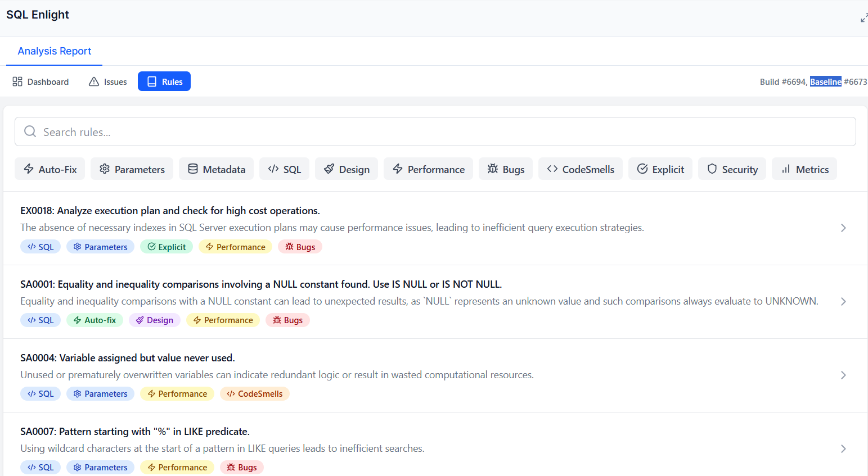Click the expand/fullscreen arrows icon
The image size is (868, 476).
click(864, 18)
